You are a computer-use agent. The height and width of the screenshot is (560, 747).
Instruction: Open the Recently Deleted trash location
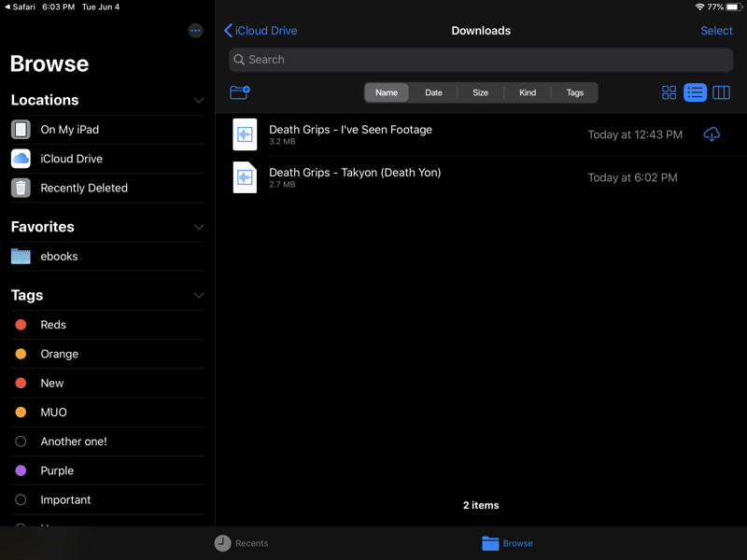84,188
